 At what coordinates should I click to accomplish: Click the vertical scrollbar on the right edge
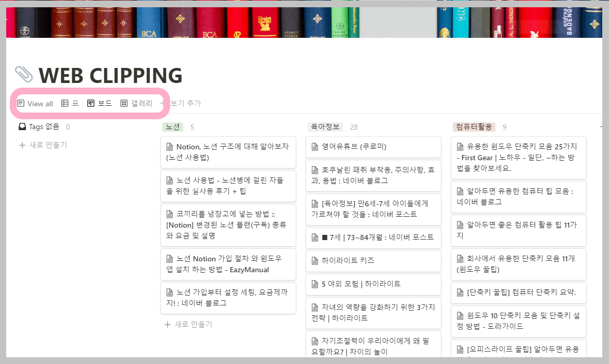[605, 207]
